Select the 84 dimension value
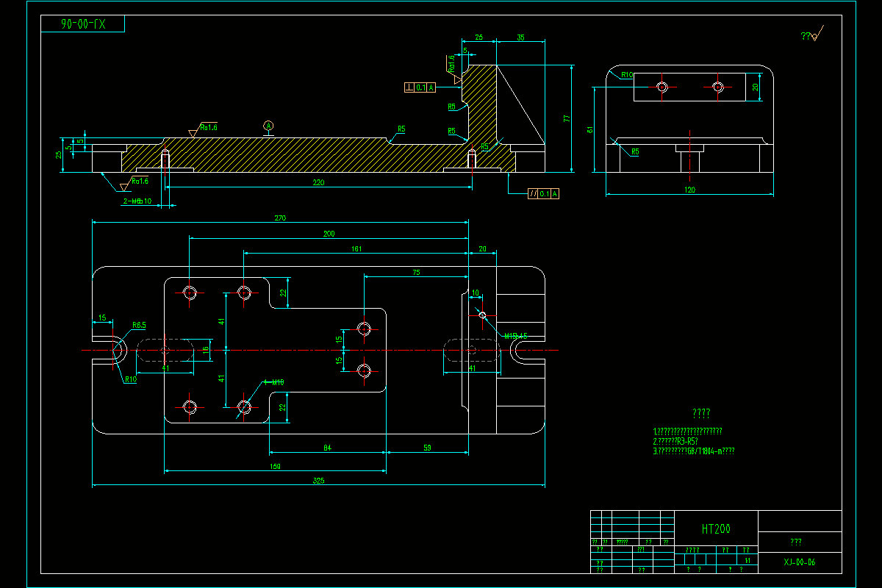Viewport: 882px width, 588px height. tap(327, 447)
